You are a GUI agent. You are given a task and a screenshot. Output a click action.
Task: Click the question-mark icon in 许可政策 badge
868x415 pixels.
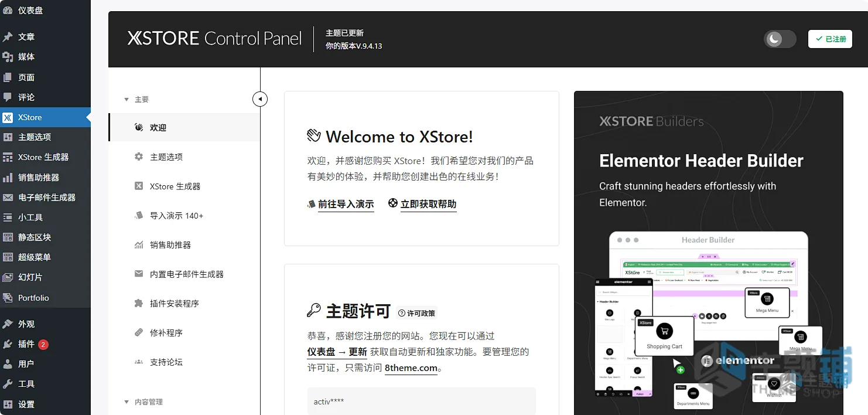coord(402,313)
